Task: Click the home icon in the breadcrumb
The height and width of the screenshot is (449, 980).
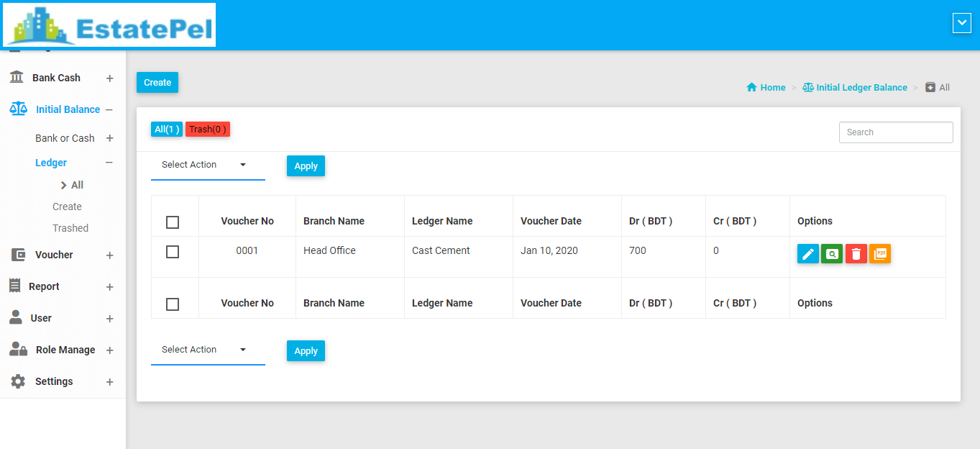Action: click(x=751, y=87)
